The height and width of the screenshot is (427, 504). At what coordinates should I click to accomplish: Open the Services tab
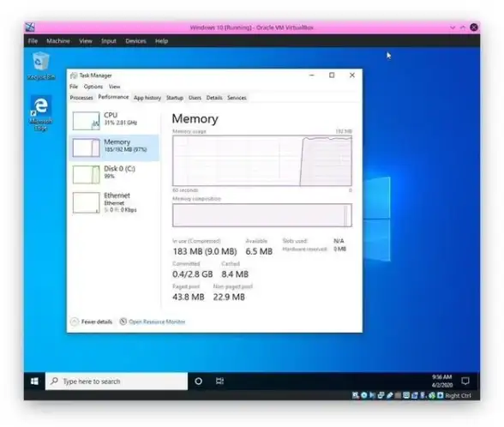[237, 98]
